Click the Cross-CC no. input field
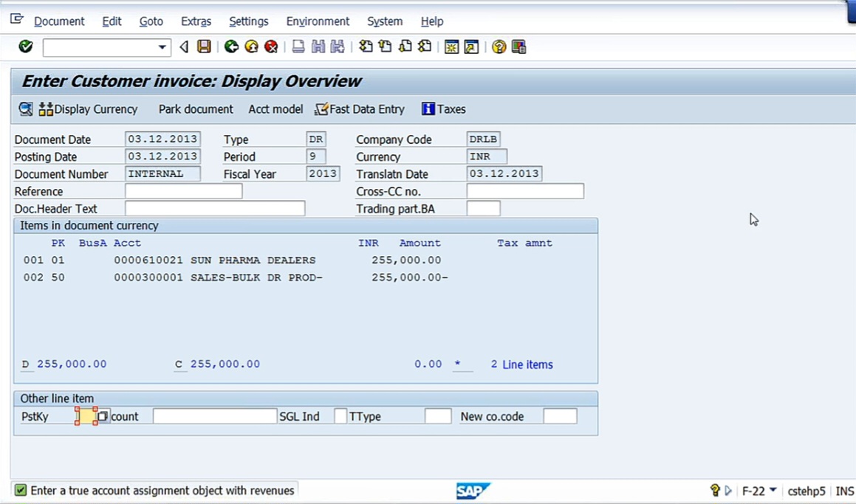 tap(525, 191)
